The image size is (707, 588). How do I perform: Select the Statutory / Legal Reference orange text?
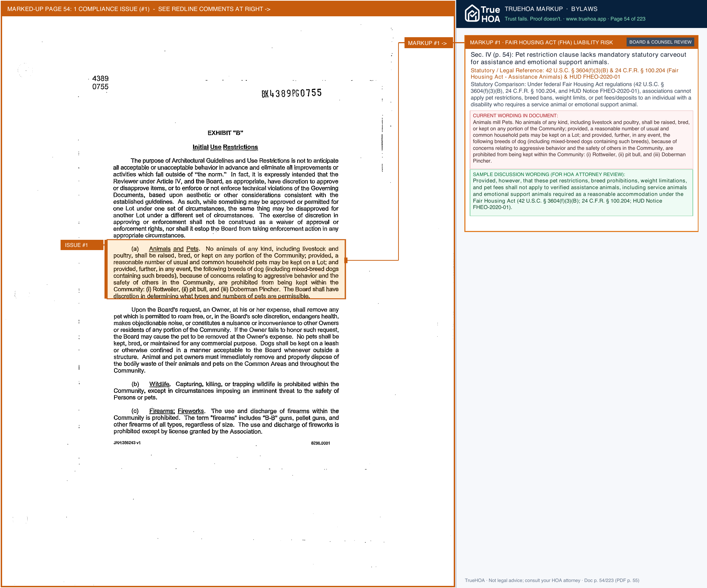tap(575, 74)
